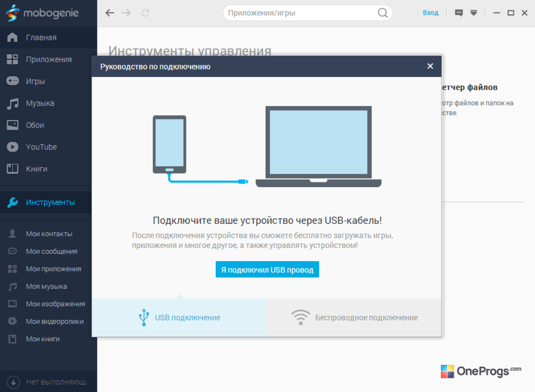
Task: Click Я подключил USB провод button
Action: pyautogui.click(x=267, y=270)
